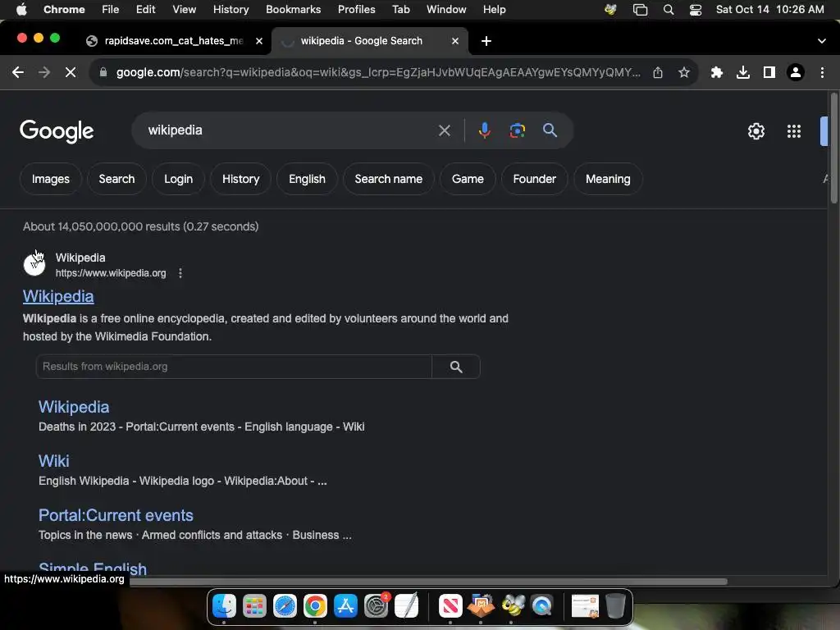Viewport: 840px width, 630px height.
Task: Select the Founder filter chip
Action: tap(534, 179)
